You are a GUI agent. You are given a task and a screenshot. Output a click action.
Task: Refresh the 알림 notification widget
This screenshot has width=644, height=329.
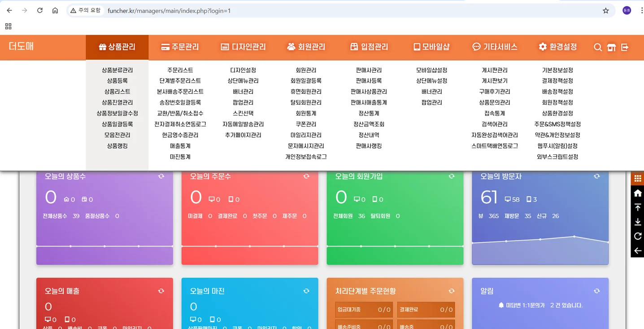pos(597,290)
